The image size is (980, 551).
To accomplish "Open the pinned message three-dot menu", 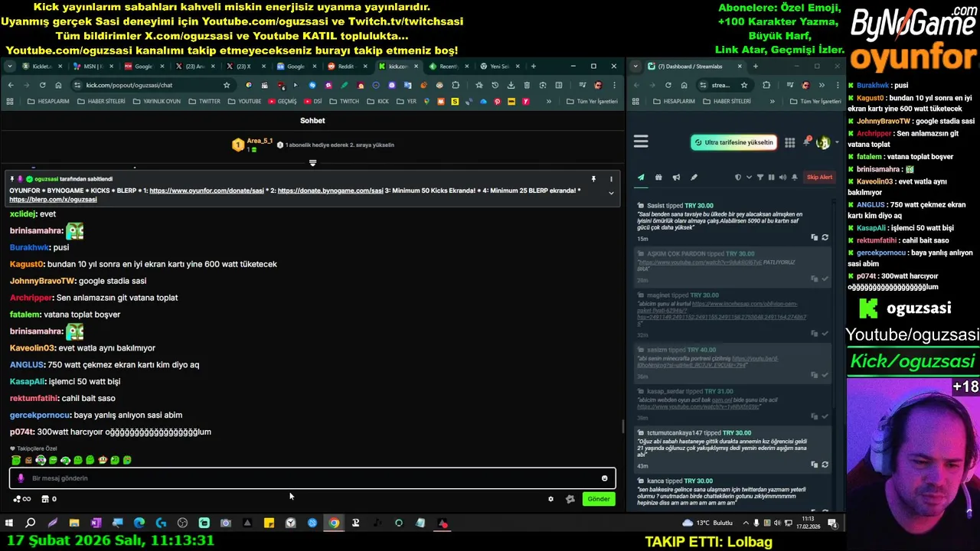I will click(611, 179).
